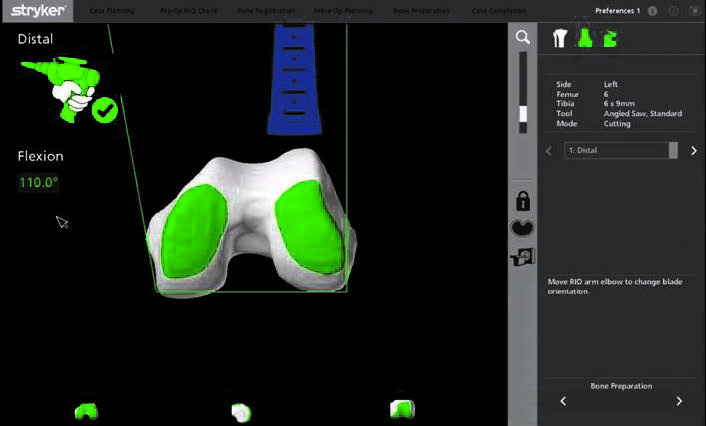This screenshot has width=706, height=426.
Task: Open the info icon next to Preferences
Action: click(652, 11)
